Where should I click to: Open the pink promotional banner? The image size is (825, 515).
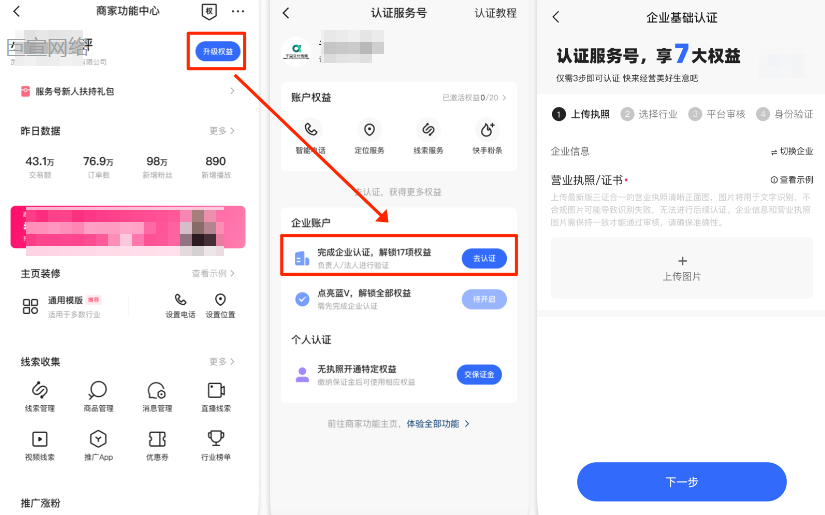pyautogui.click(x=128, y=227)
